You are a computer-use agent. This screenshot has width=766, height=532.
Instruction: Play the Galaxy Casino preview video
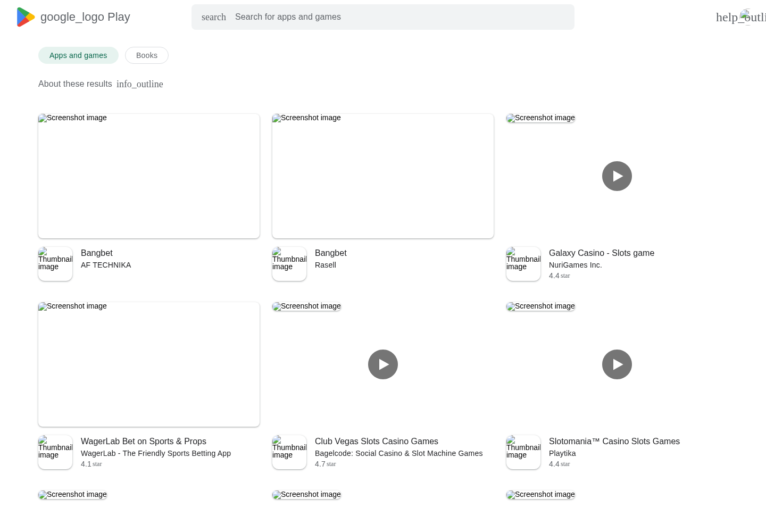(x=617, y=176)
